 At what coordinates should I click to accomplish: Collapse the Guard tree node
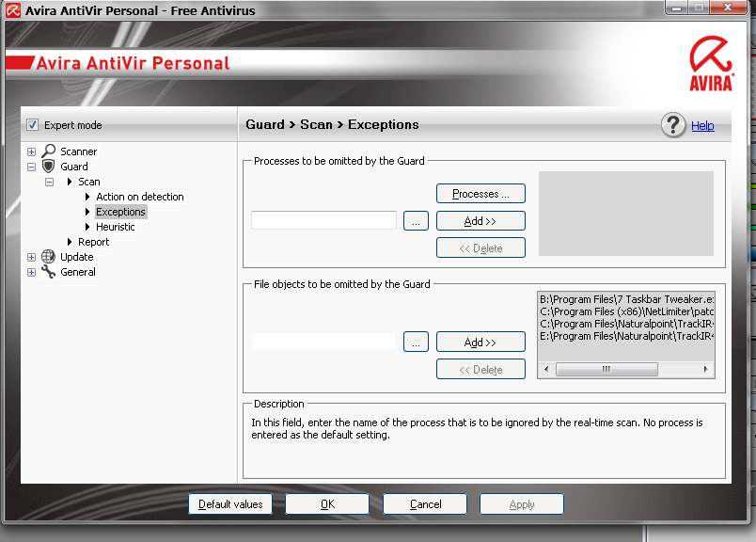click(31, 167)
